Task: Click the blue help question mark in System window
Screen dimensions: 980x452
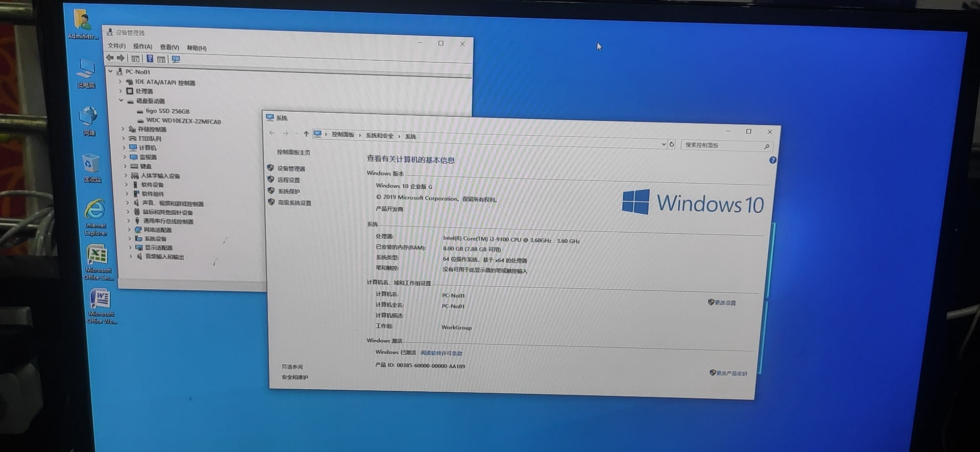Action: coord(773,160)
